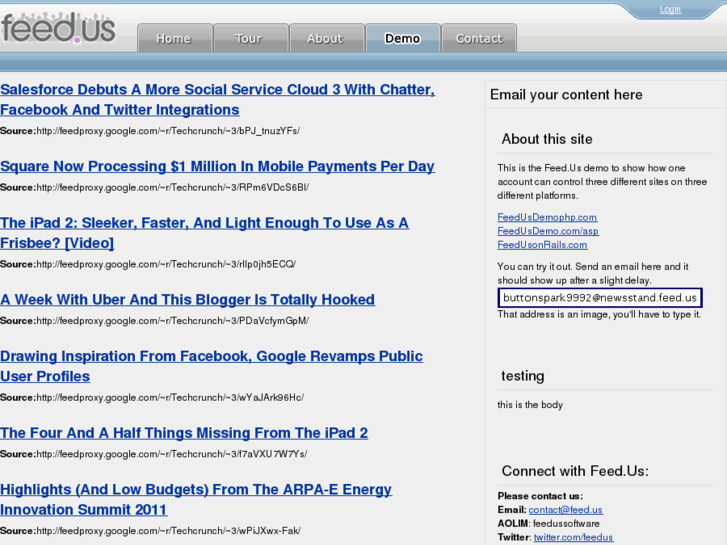Viewport: 727px width, 545px height.
Task: Switch to the About tab
Action: [x=326, y=38]
